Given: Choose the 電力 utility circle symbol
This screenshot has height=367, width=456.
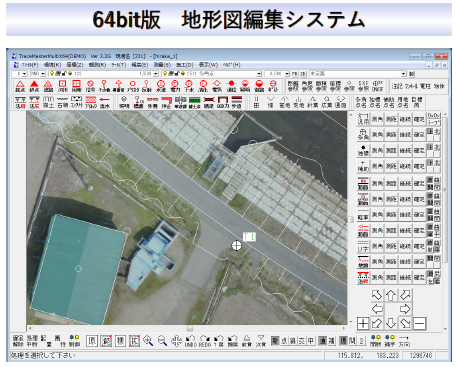Looking at the screenshot, I should [175, 86].
